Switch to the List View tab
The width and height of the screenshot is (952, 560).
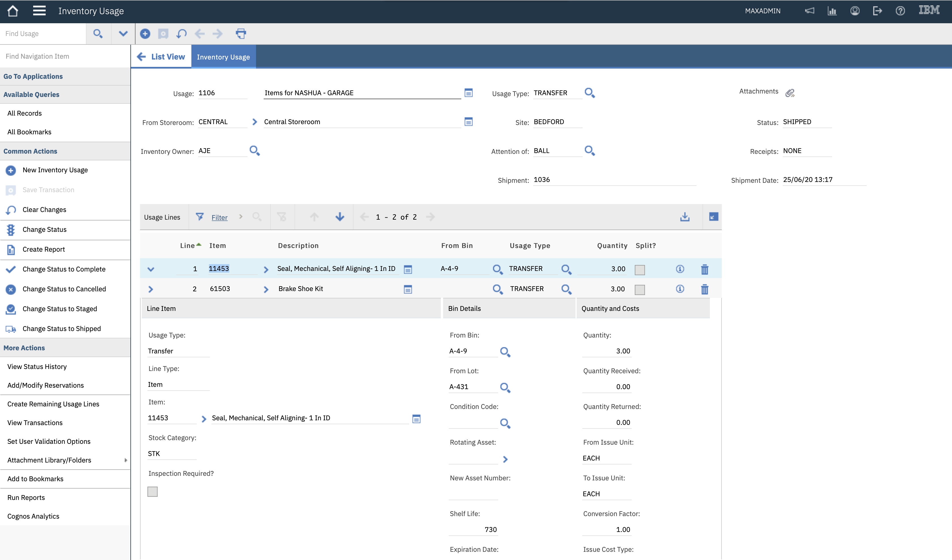(x=168, y=56)
